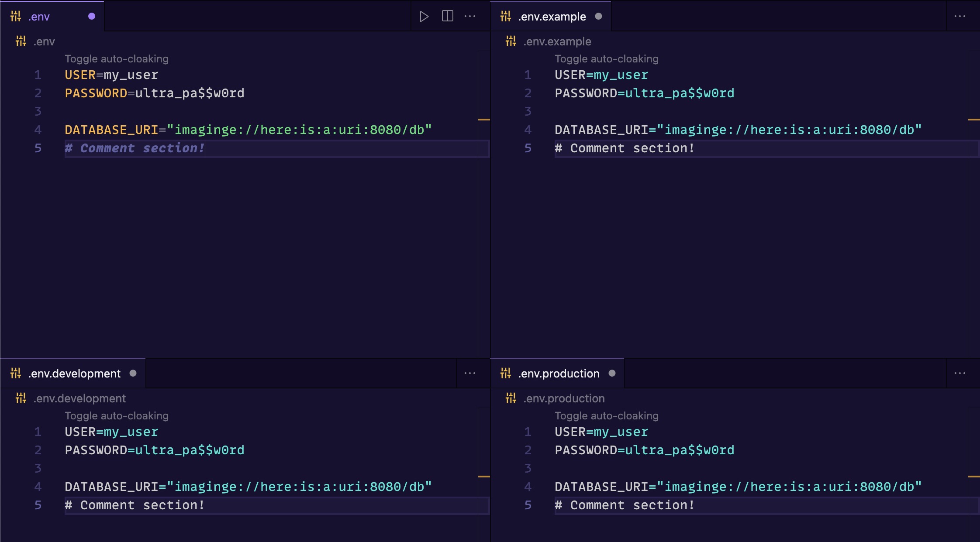
Task: Click comment line in .env.example editor
Action: click(625, 148)
